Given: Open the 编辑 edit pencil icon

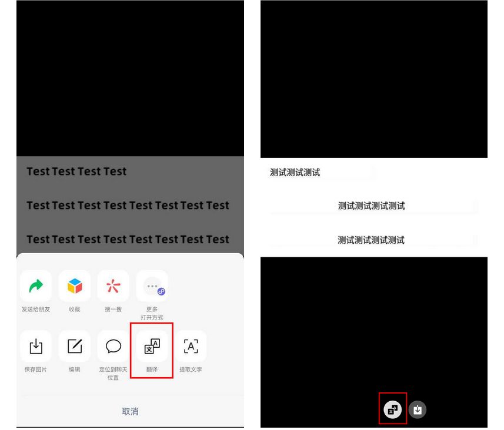Looking at the screenshot, I should [x=75, y=346].
